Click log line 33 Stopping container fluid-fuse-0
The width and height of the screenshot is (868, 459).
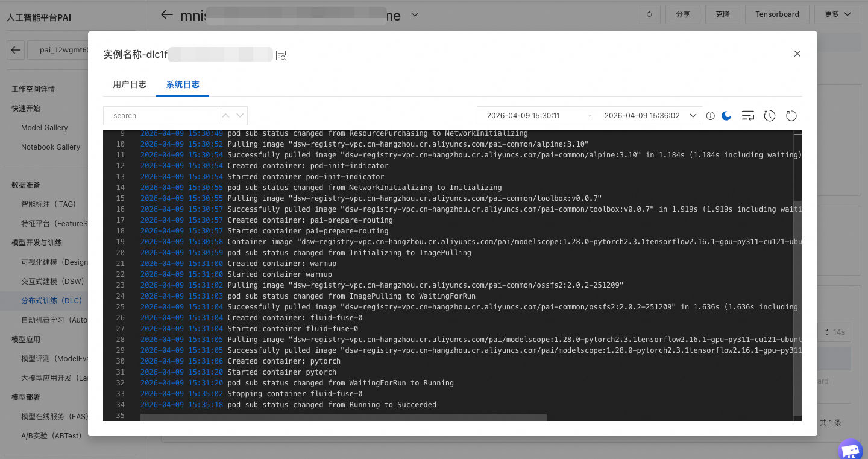pos(295,394)
